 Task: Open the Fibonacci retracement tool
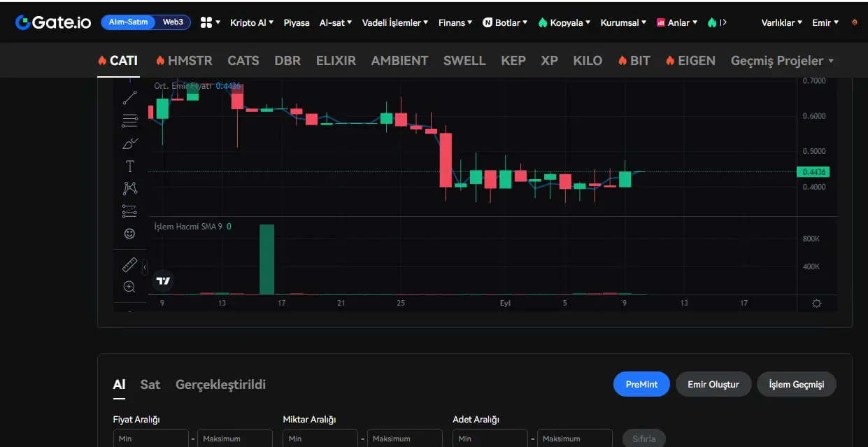pos(129,121)
